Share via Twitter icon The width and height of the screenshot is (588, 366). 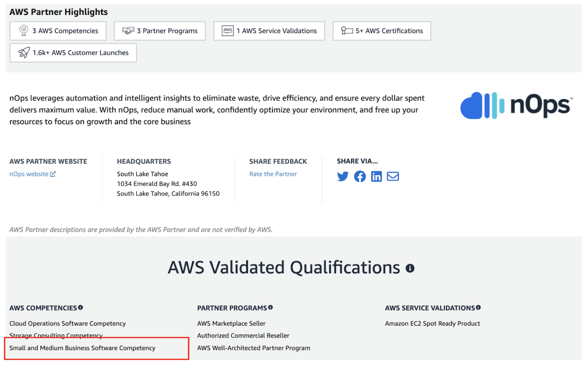tap(342, 176)
